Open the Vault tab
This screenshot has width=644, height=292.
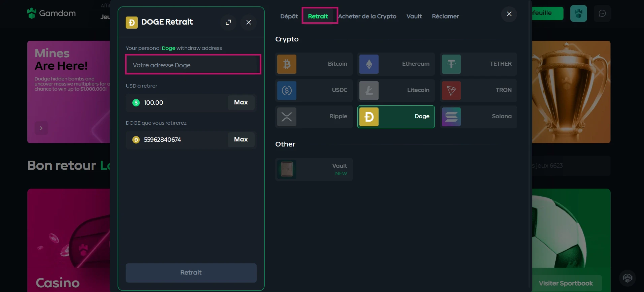pos(414,16)
